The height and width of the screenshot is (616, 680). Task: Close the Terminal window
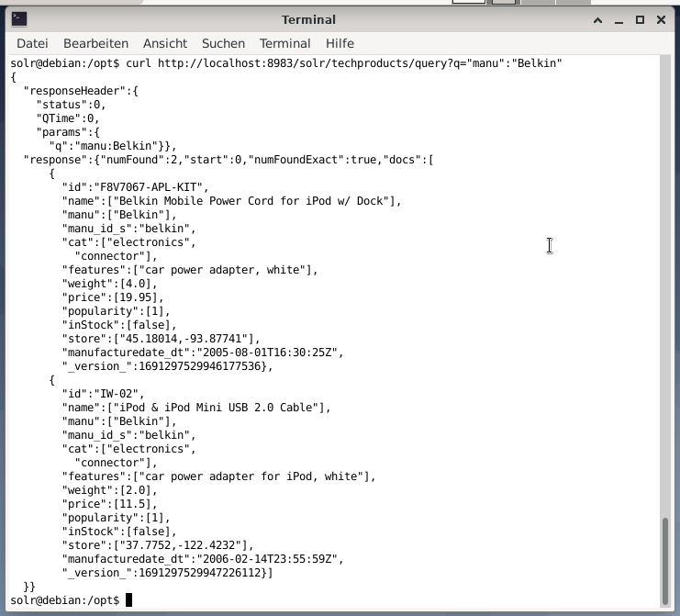point(661,20)
